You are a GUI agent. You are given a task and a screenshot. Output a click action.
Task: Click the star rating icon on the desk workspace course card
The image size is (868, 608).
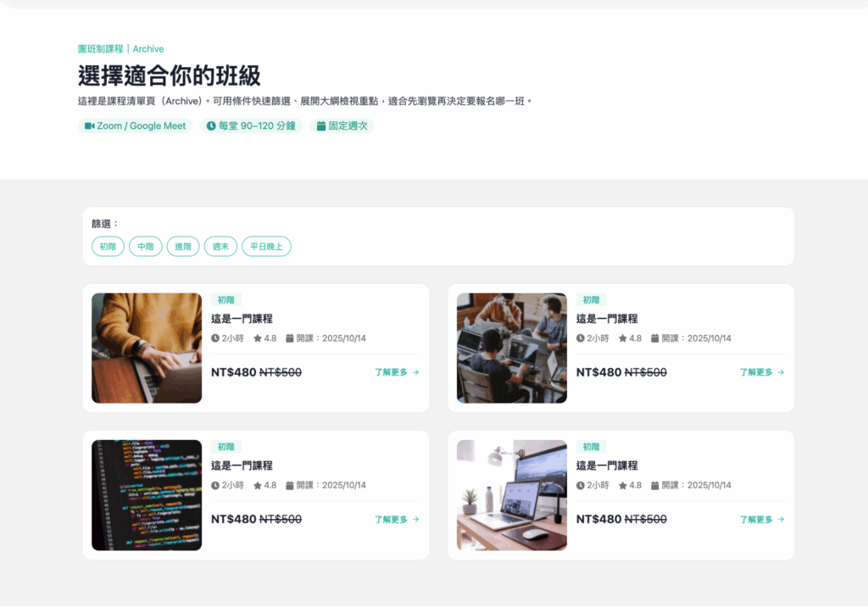(x=622, y=486)
